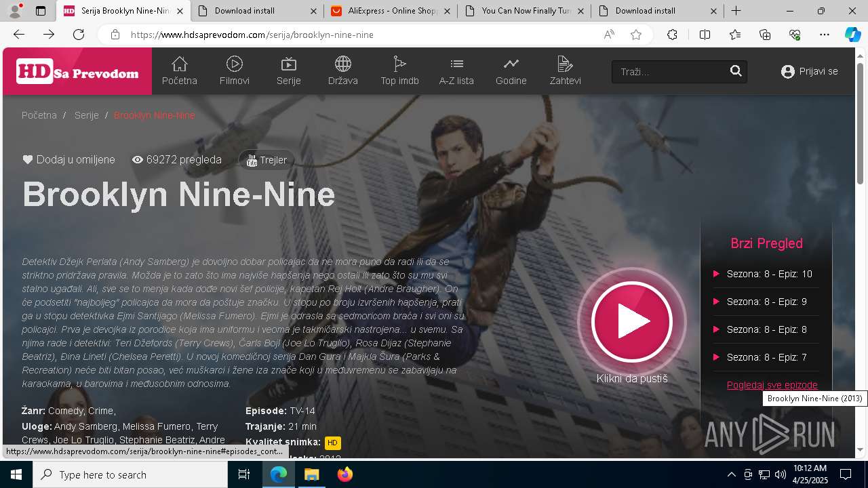Open the Trejler trailer button
This screenshot has height=488, width=868.
[267, 160]
